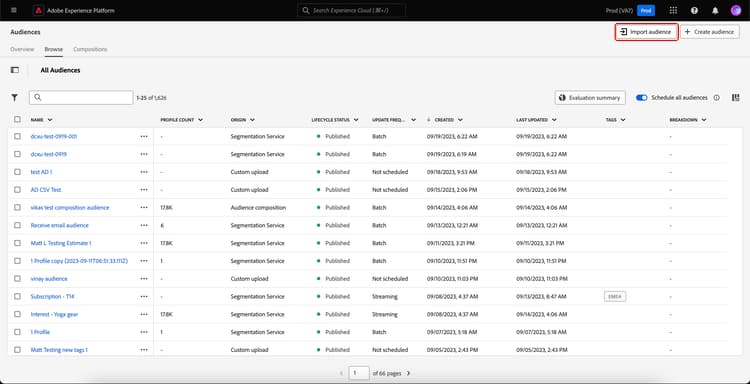The image size is (750, 384).
Task: Open the app switcher grid icon
Action: (673, 11)
